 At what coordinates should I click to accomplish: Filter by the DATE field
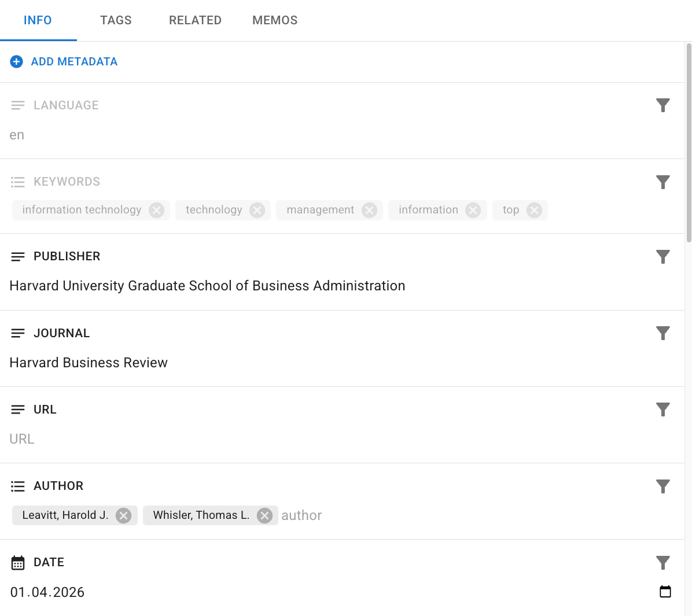click(663, 563)
